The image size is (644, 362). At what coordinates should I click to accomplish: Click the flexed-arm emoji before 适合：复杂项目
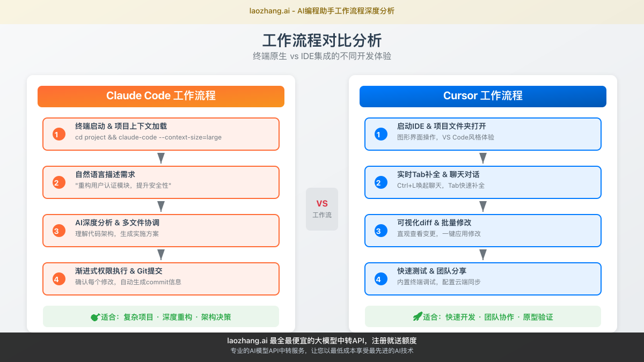point(96,317)
